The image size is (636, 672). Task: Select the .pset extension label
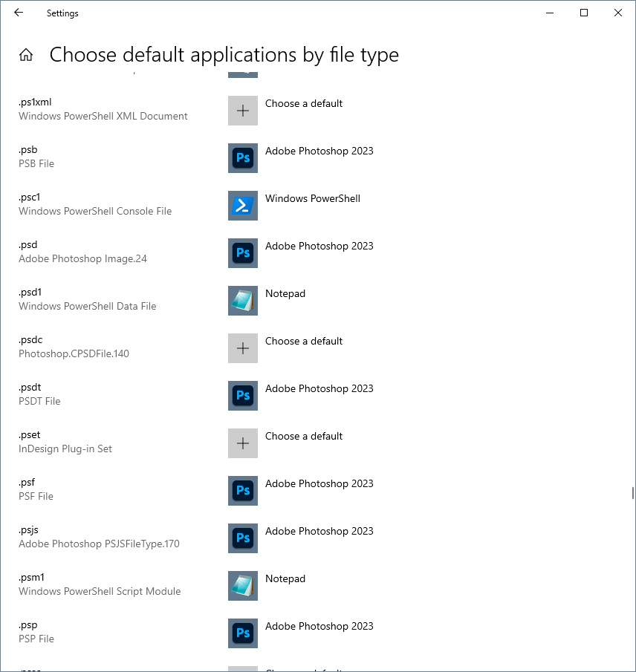pos(29,435)
